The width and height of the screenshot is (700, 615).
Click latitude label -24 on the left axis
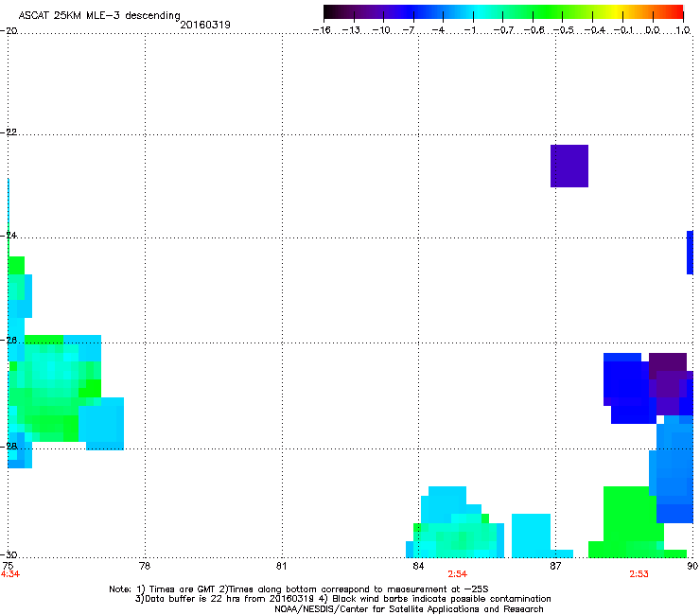click(9, 236)
